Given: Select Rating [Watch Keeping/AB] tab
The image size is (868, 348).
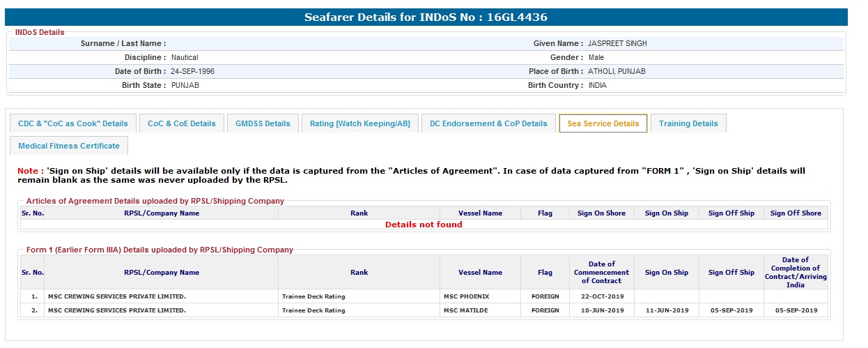Looking at the screenshot, I should point(360,123).
